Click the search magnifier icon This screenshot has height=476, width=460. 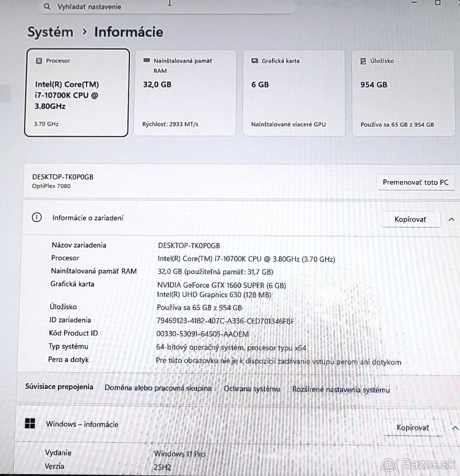coord(47,7)
